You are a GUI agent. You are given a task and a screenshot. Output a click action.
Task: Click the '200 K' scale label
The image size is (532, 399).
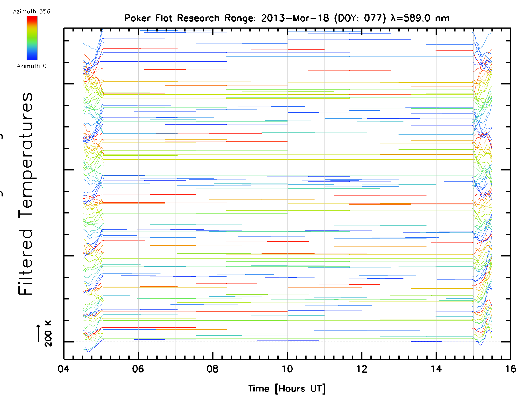coord(48,334)
